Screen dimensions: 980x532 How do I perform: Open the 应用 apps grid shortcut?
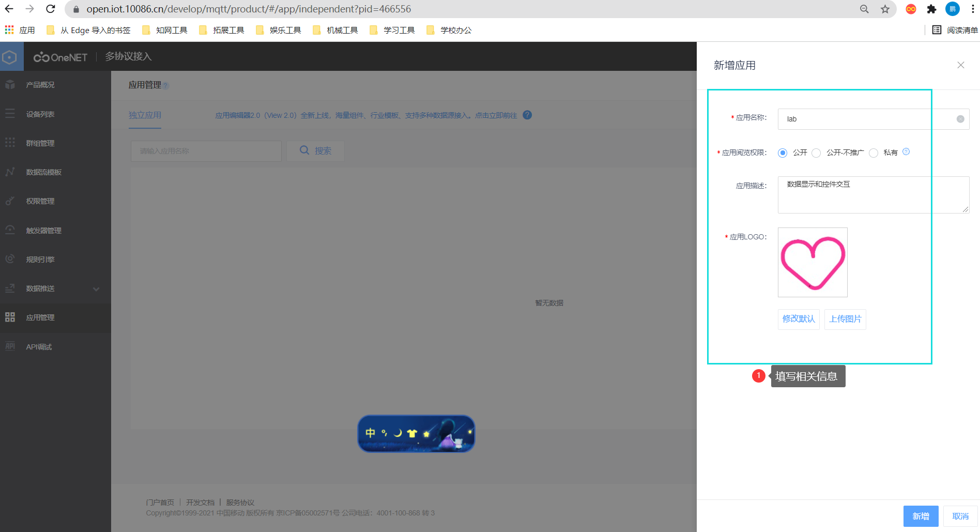click(x=20, y=30)
